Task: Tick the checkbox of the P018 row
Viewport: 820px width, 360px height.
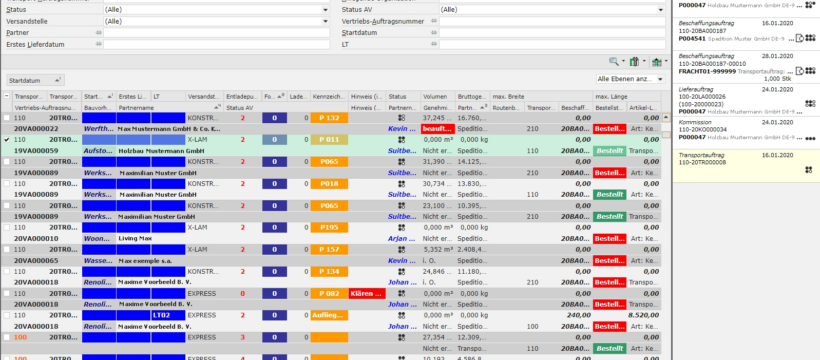Action: point(6,184)
